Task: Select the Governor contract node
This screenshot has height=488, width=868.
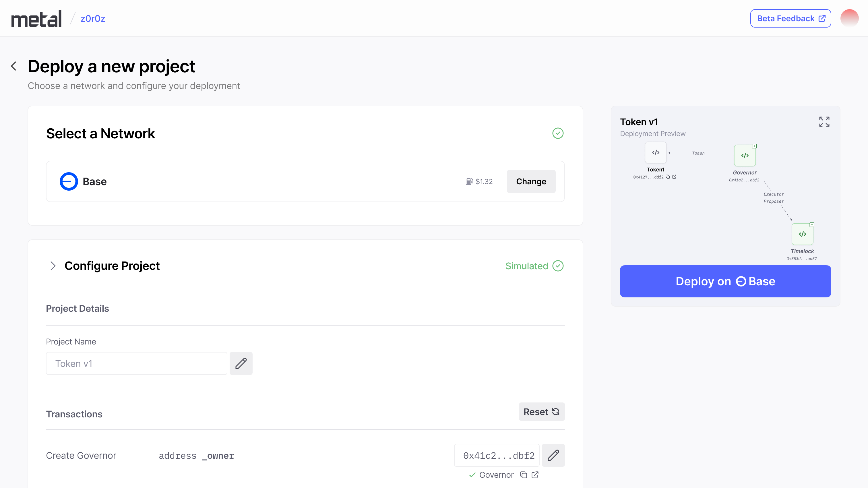Action: 745,156
